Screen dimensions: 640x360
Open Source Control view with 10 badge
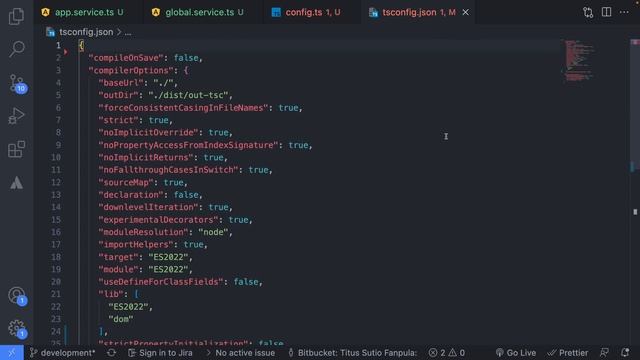[17, 83]
